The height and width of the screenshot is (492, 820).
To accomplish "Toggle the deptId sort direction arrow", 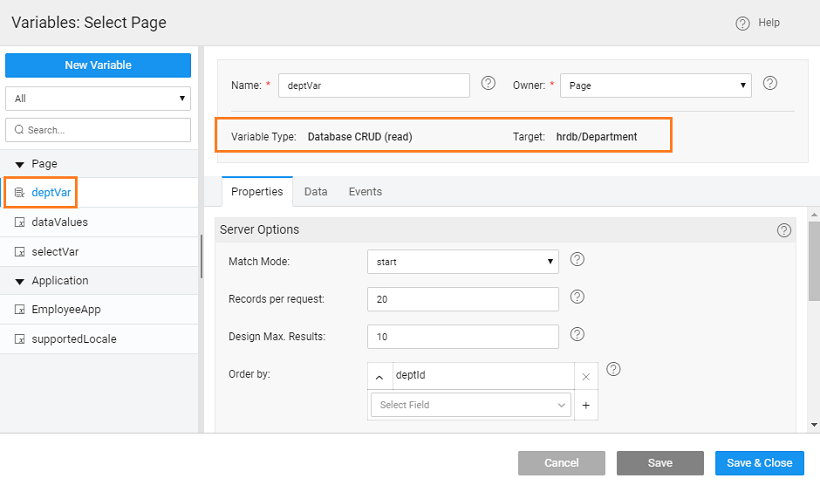I will pos(380,377).
